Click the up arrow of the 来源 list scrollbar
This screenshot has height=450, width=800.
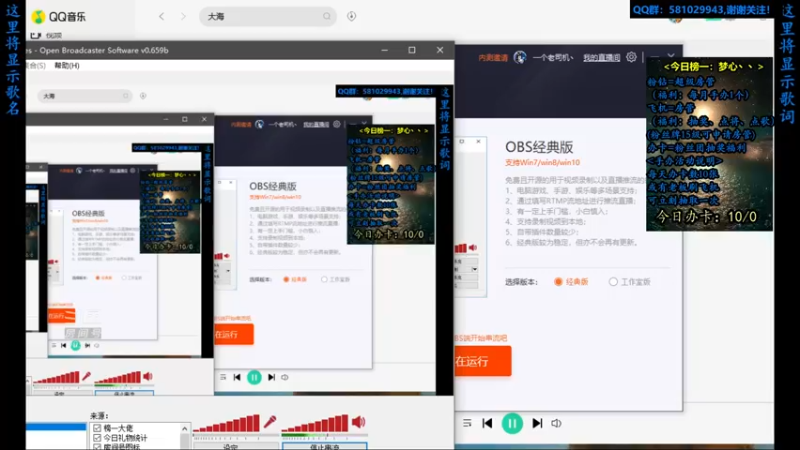[x=185, y=429]
